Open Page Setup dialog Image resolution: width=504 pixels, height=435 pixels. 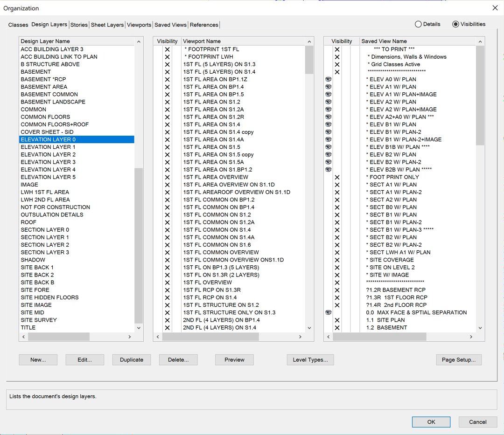coord(459,360)
